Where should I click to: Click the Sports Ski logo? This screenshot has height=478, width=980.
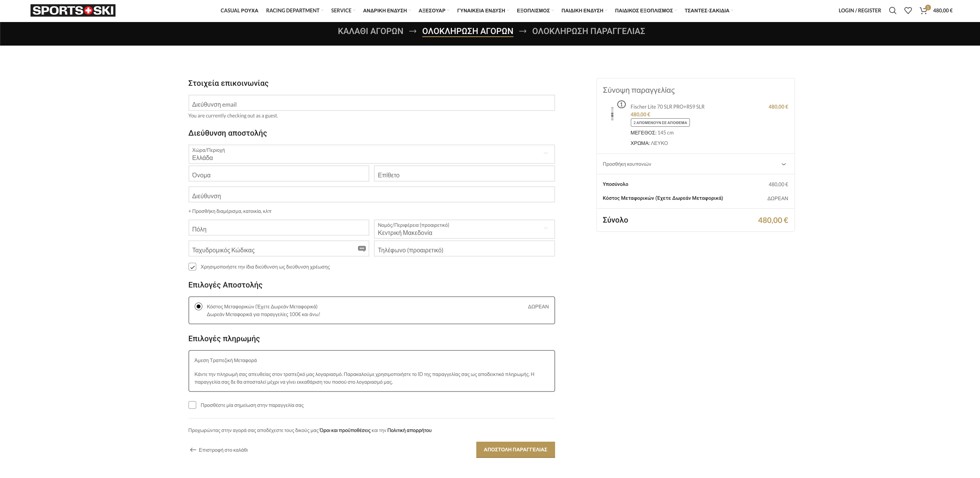tap(73, 10)
